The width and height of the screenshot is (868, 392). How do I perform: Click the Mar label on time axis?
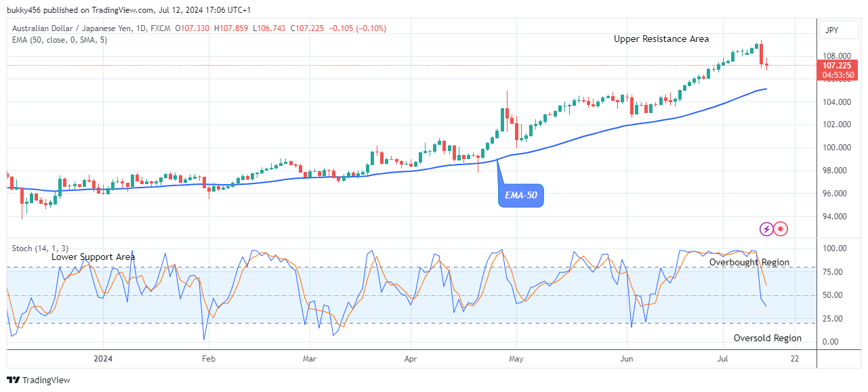310,358
